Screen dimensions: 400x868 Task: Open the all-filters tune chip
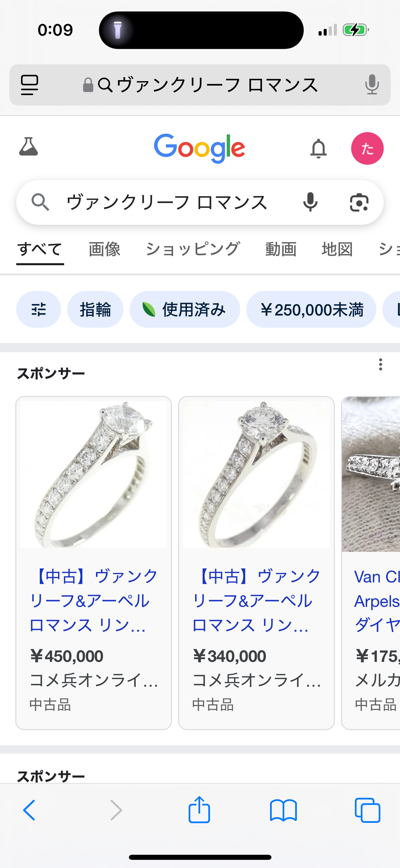(39, 309)
